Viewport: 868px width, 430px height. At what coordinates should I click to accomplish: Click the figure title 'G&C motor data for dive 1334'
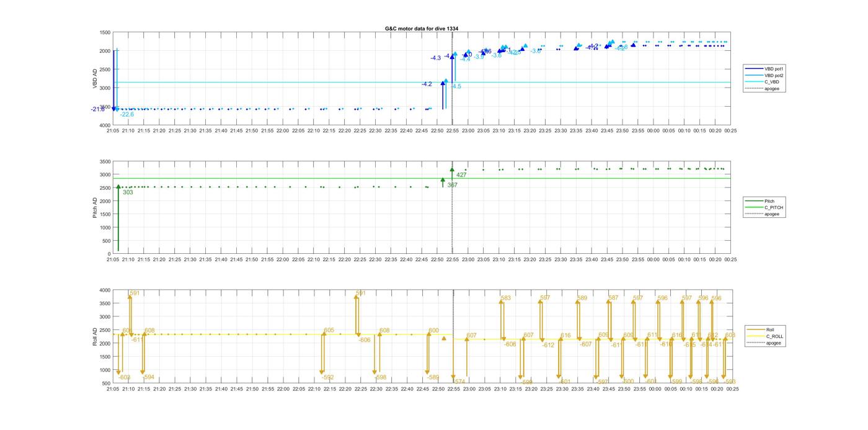click(422, 29)
